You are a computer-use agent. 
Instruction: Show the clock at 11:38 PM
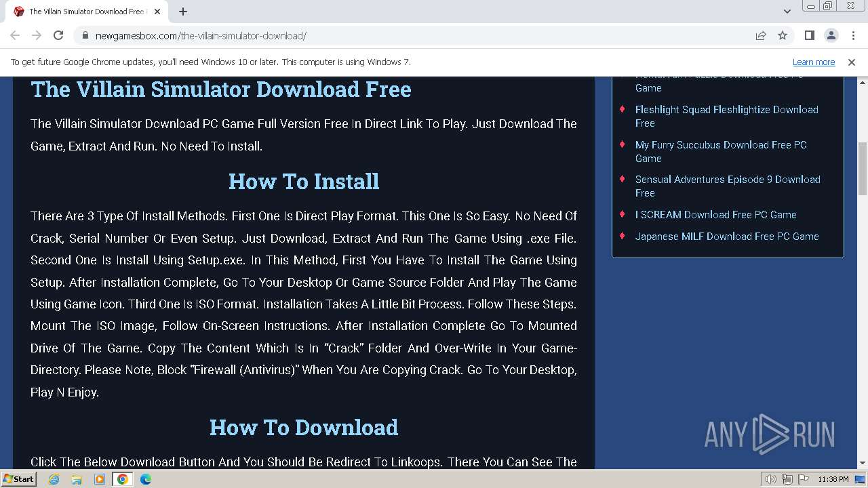pos(833,479)
